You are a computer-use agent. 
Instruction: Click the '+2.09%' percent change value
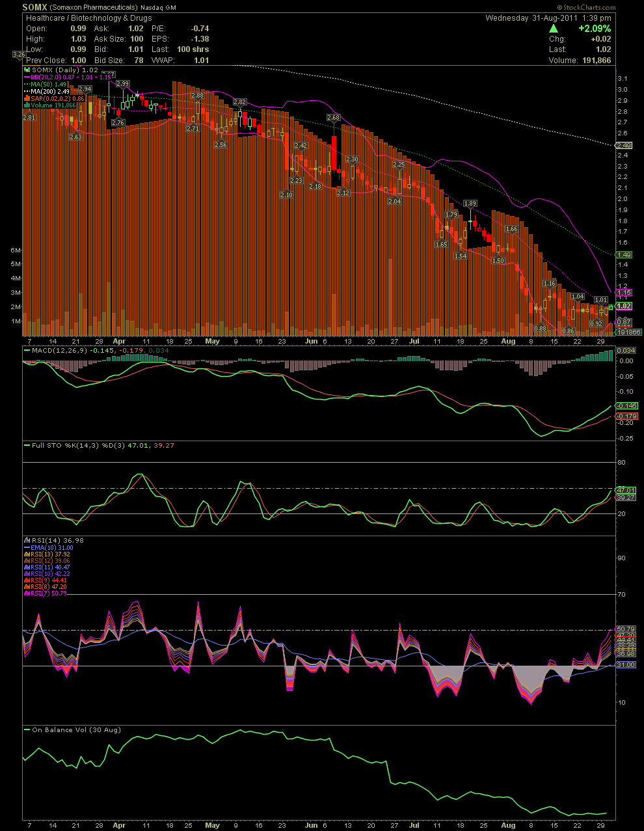(595, 29)
